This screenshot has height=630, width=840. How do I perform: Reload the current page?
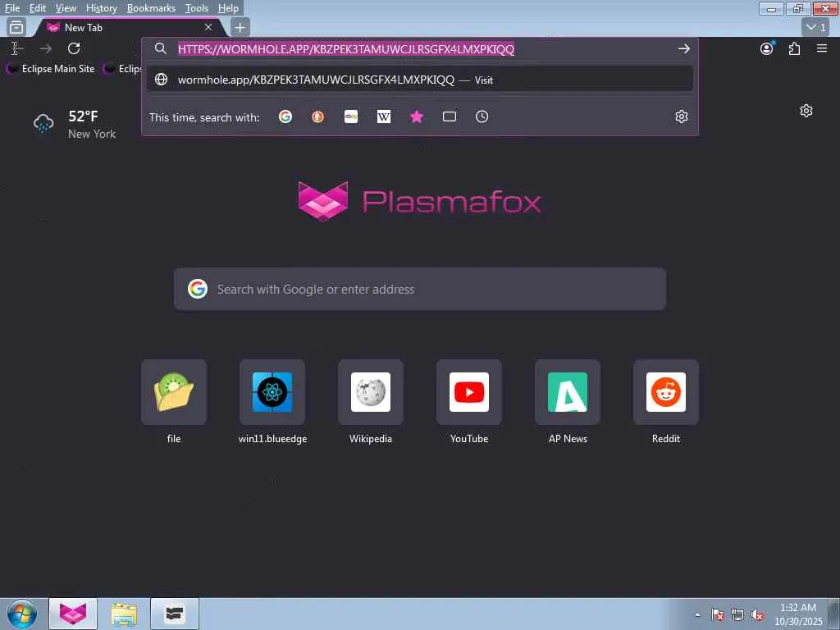point(74,48)
